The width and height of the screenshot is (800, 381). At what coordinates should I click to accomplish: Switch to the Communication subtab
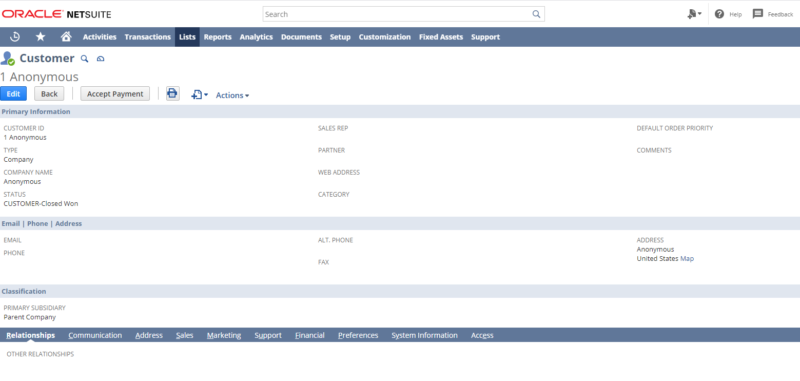95,335
